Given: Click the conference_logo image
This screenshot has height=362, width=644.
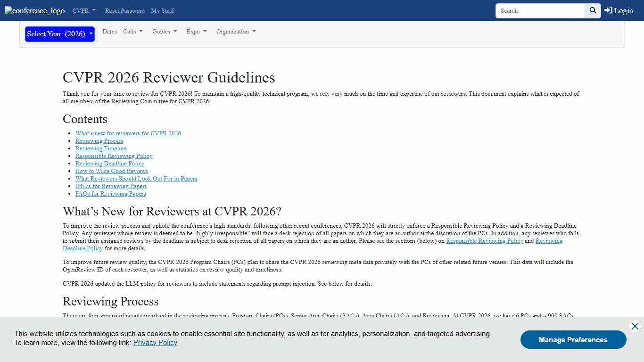Looking at the screenshot, I should (34, 10).
